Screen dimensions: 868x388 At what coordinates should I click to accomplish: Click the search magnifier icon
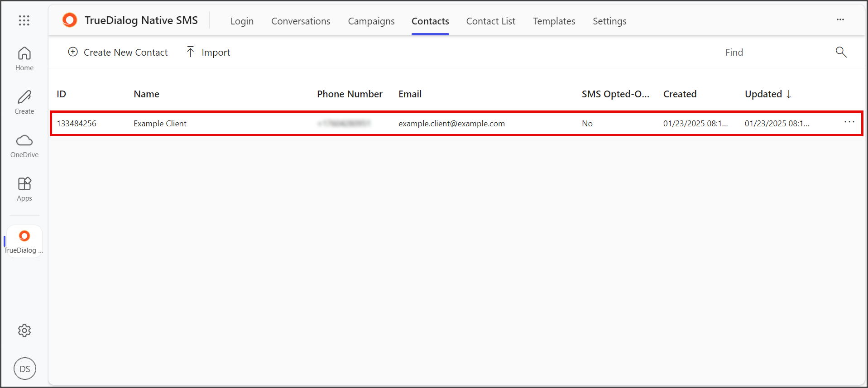coord(841,52)
